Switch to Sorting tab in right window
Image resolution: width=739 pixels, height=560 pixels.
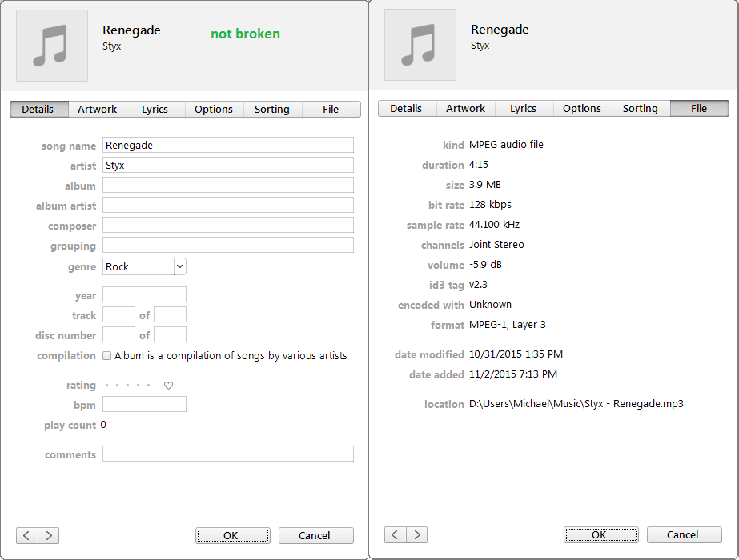point(641,108)
